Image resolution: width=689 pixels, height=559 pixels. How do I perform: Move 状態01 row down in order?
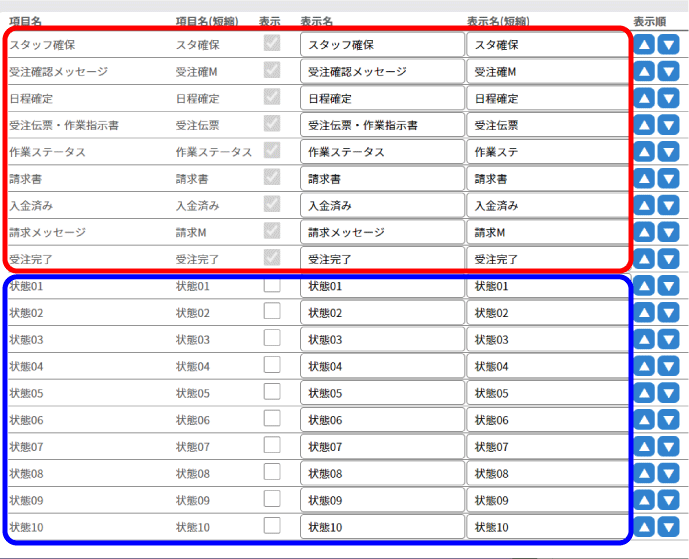(x=668, y=286)
